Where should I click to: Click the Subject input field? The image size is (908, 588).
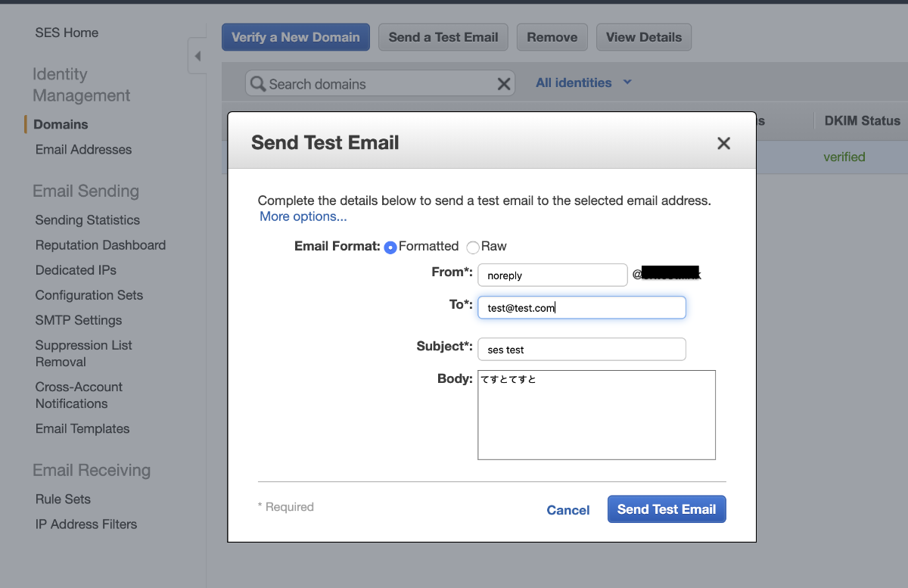click(581, 349)
